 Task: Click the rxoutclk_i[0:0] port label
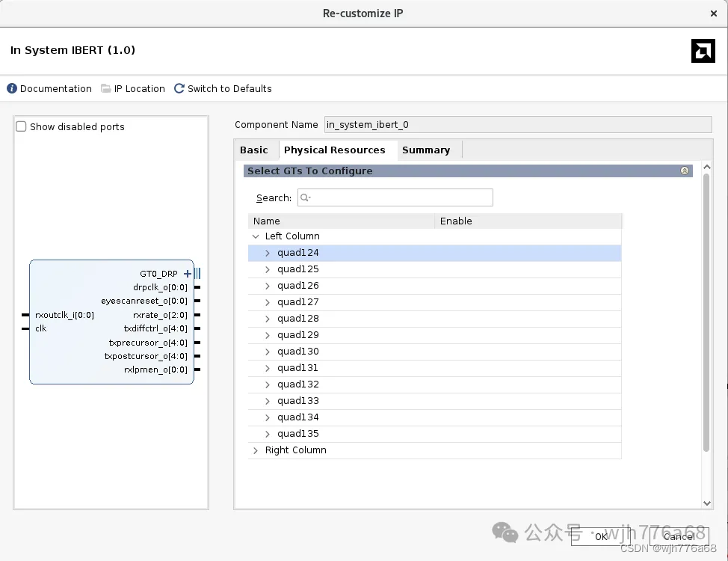[64, 315]
